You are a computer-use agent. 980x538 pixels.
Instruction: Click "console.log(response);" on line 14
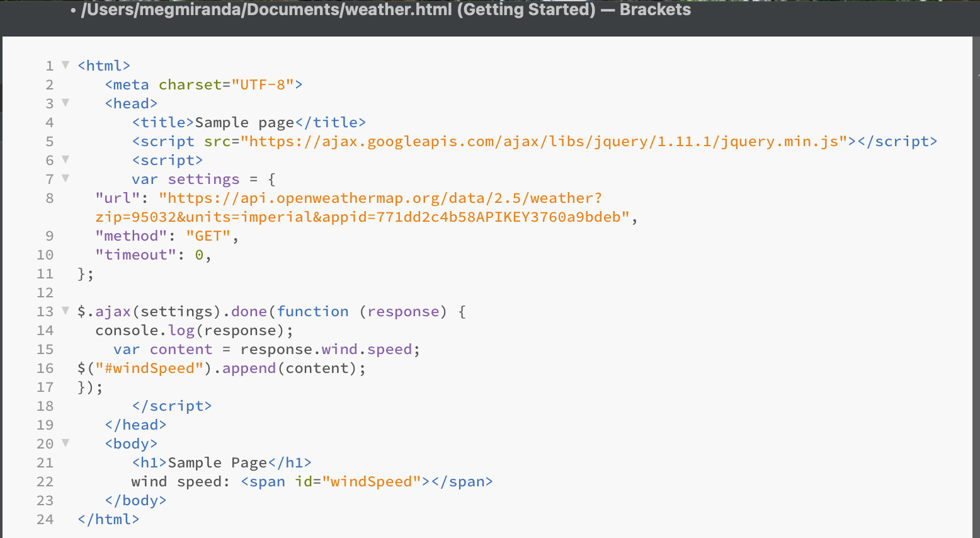click(195, 331)
